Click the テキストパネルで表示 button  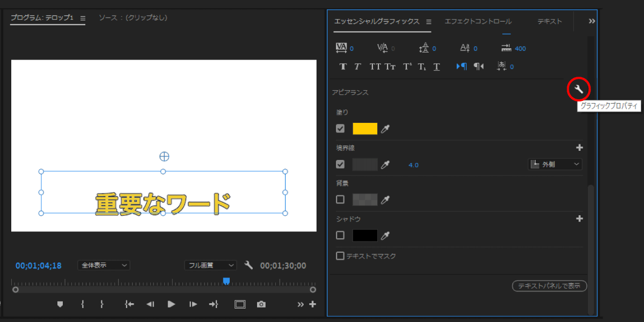click(x=550, y=286)
